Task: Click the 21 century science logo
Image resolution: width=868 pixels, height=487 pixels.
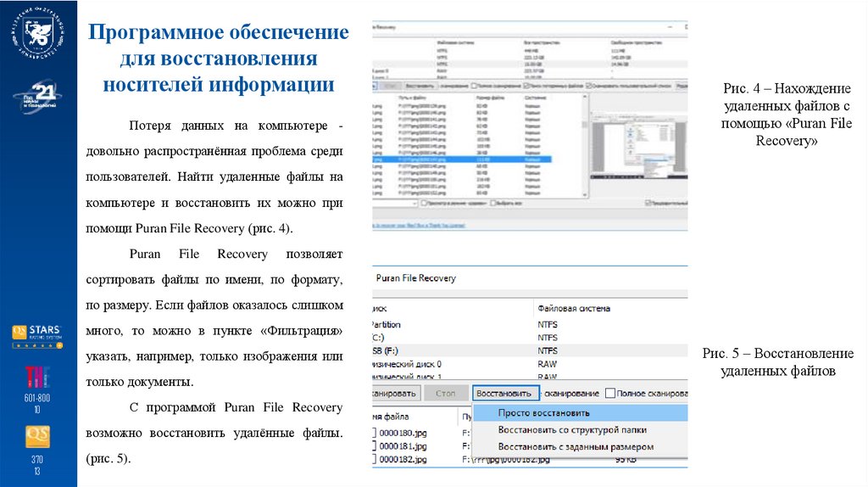Action: (37, 97)
